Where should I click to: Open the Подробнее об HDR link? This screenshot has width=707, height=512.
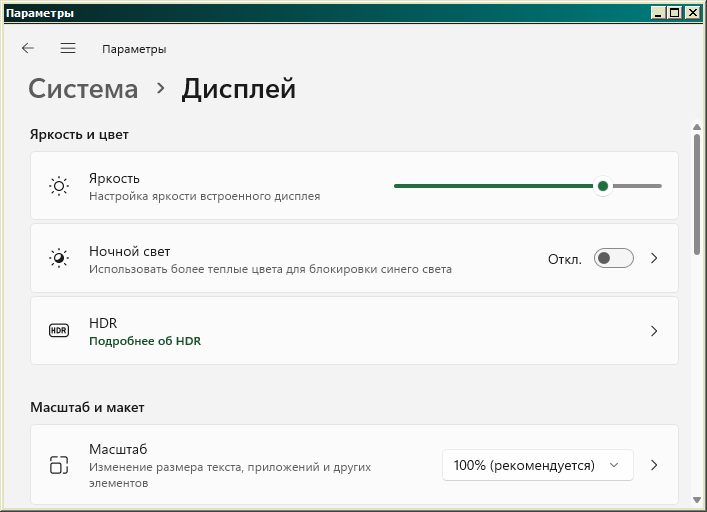point(145,341)
